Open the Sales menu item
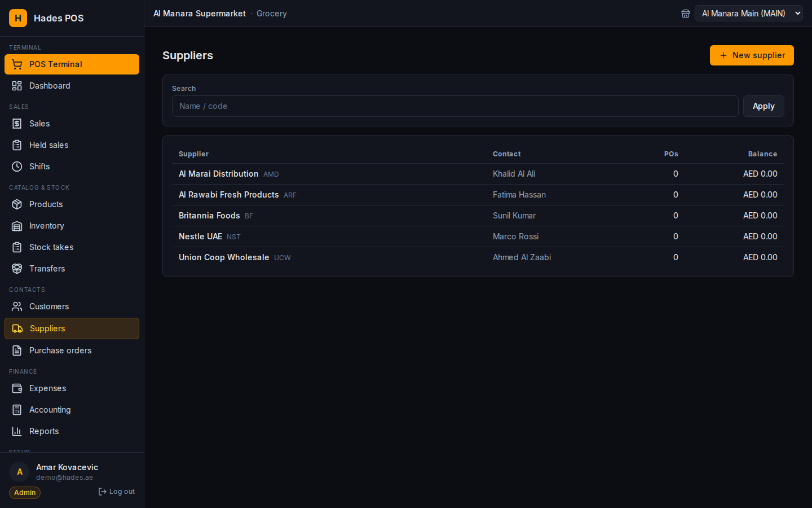 [72, 124]
